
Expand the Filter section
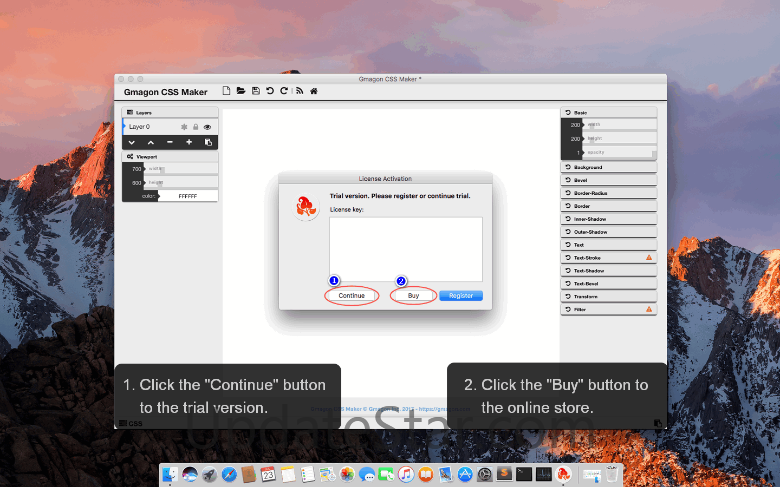(608, 309)
